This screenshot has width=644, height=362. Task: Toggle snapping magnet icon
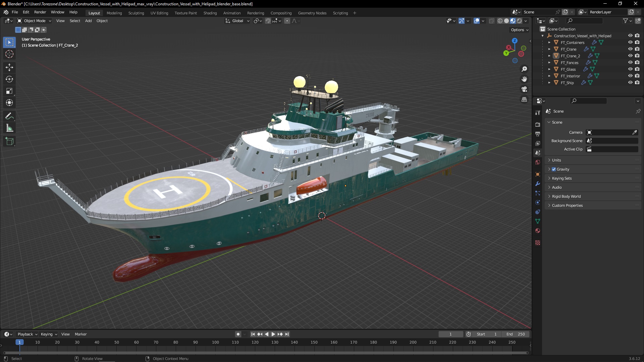click(x=268, y=21)
